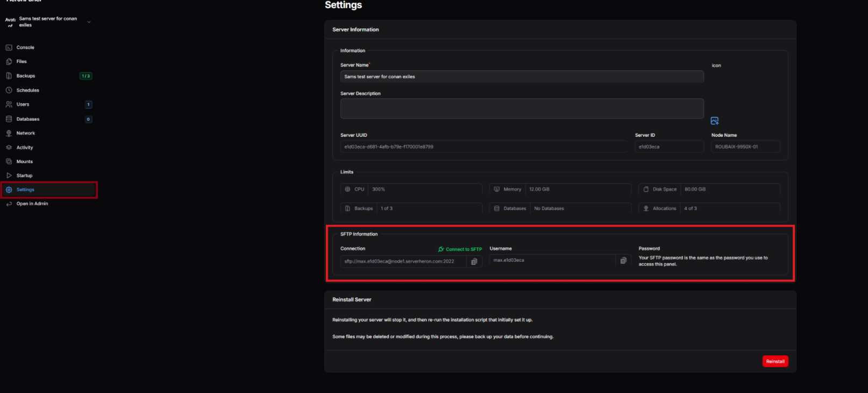This screenshot has height=393, width=868.
Task: Click the Backups icon in Limits
Action: point(347,208)
